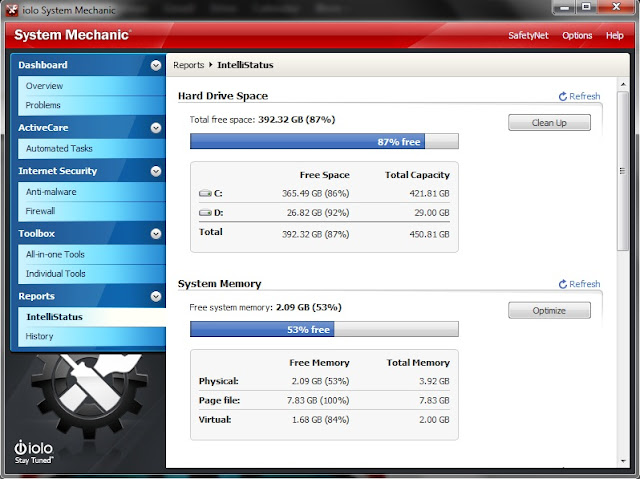Click the scrollbar down arrow
Image resolution: width=640 pixels, height=479 pixels.
pos(623,461)
